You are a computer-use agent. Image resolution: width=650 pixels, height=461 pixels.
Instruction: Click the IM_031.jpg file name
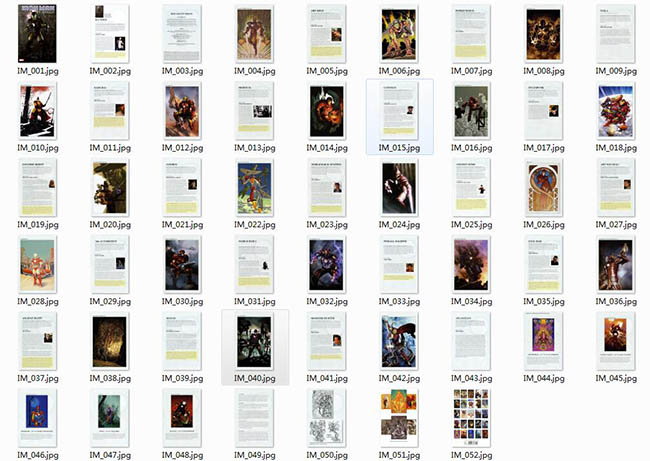255,302
